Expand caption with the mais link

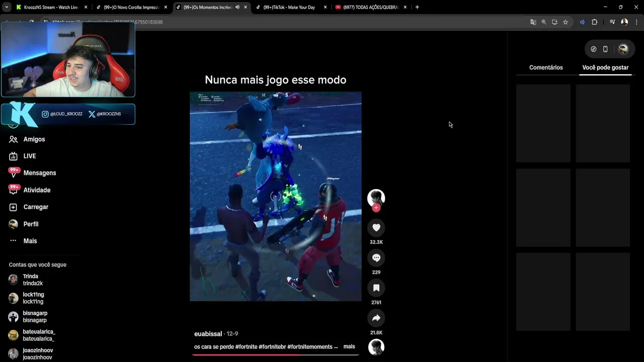[x=349, y=346]
